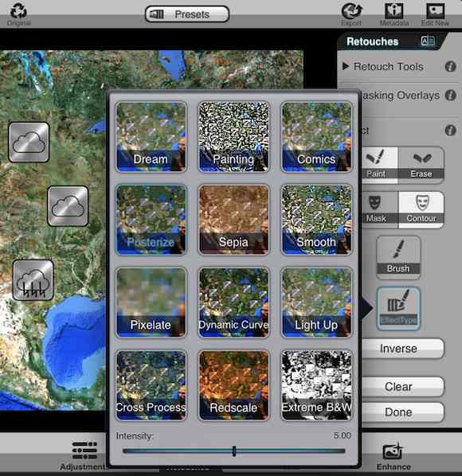
Task: Expand Retouch Tools section triangle
Action: [346, 66]
